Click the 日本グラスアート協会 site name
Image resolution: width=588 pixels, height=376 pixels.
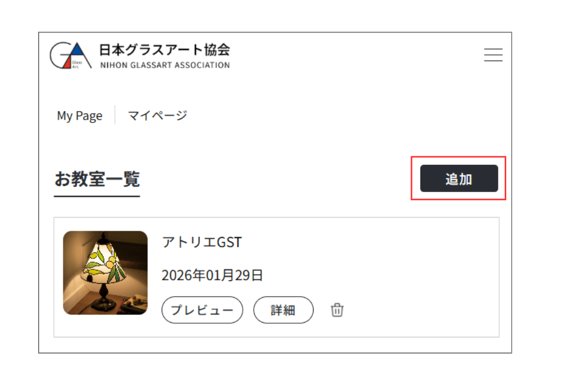pyautogui.click(x=164, y=50)
